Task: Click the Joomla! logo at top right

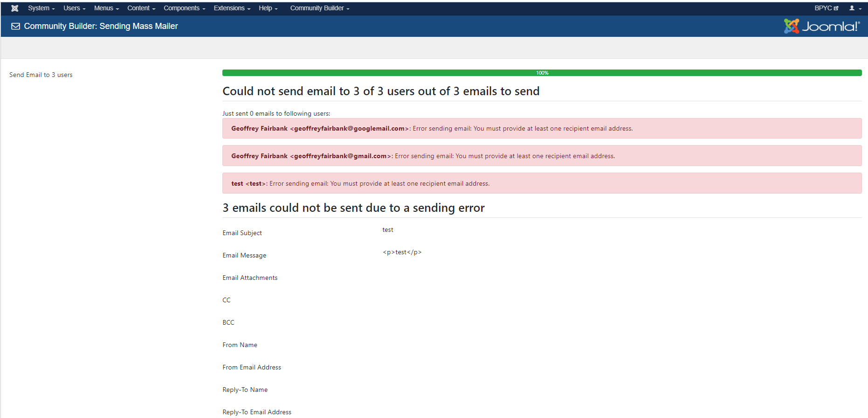Action: click(x=821, y=26)
